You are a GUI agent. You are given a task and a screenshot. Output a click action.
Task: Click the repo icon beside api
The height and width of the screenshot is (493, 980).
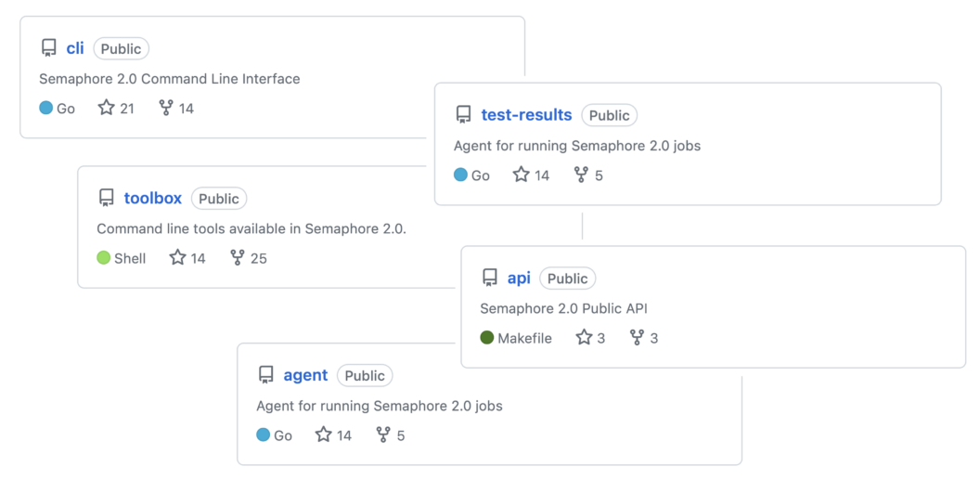tap(490, 278)
